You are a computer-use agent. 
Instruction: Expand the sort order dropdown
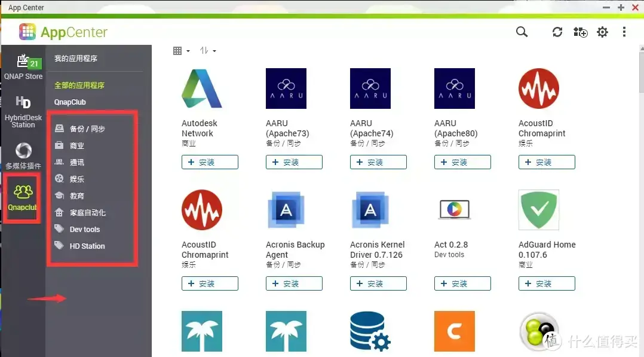(208, 51)
